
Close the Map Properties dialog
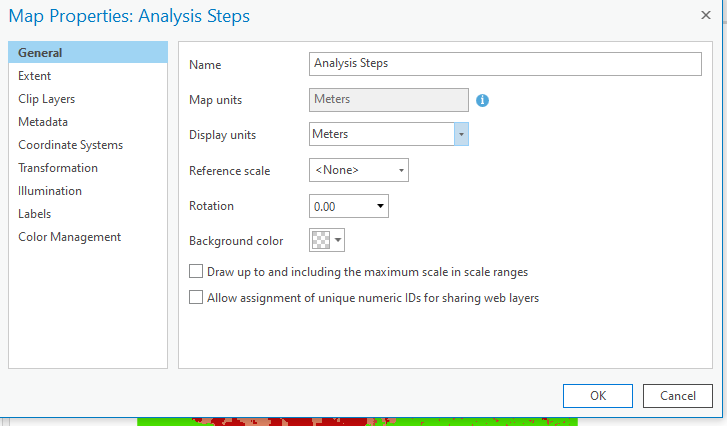click(x=706, y=15)
